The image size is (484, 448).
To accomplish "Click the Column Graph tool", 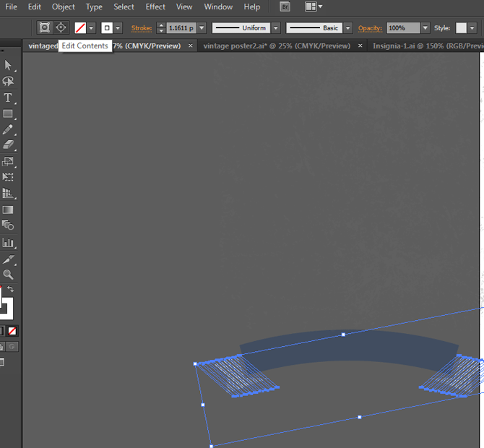I will (x=9, y=243).
